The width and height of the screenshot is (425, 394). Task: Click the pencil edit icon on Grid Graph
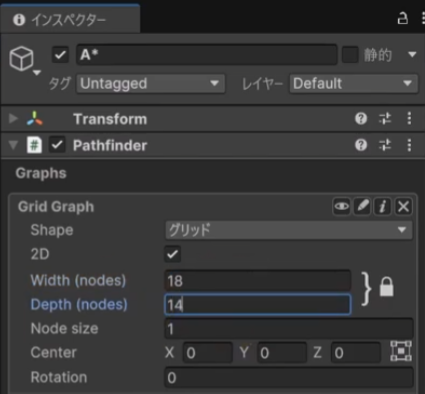click(x=362, y=207)
